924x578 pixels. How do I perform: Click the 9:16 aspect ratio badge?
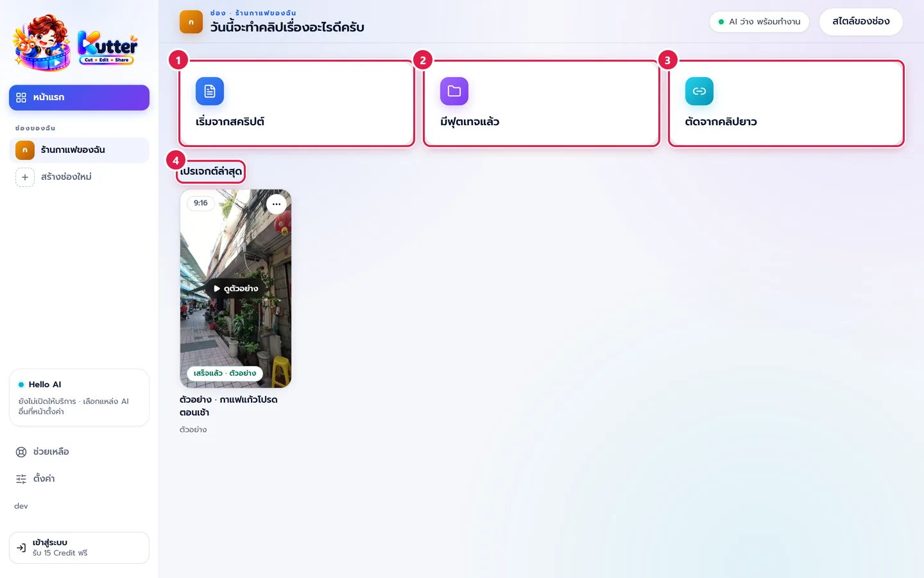(201, 203)
